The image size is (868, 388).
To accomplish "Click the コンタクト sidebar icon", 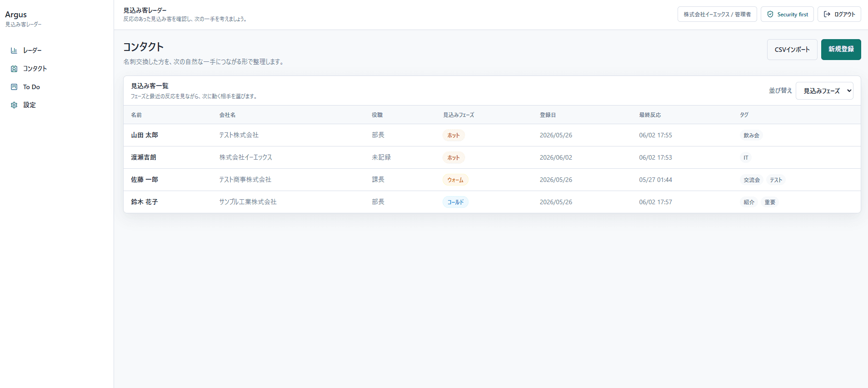I will coord(14,69).
